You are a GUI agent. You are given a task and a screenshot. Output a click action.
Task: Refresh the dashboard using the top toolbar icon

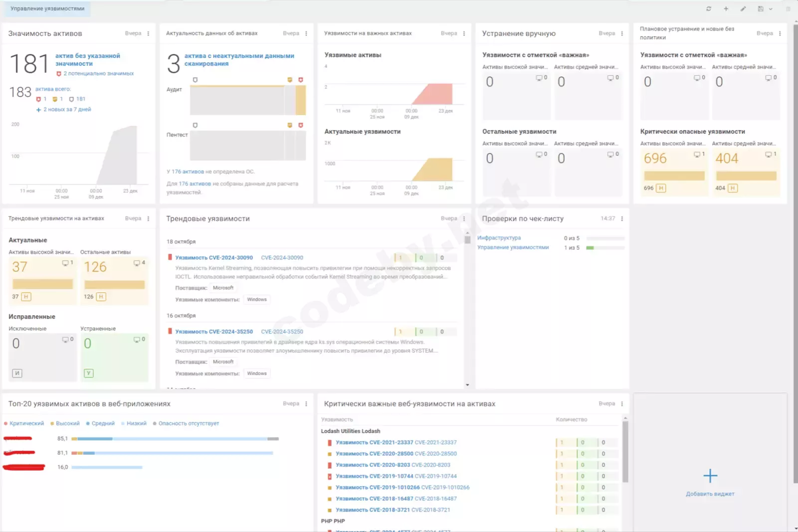point(709,8)
